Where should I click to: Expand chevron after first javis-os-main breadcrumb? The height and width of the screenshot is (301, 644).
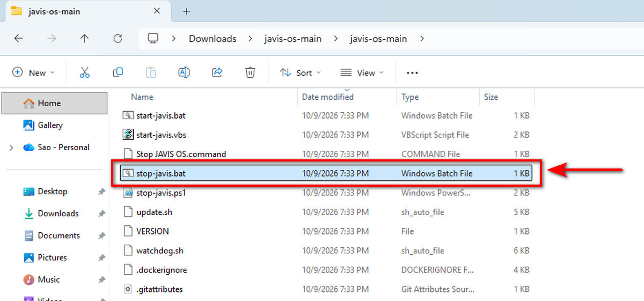click(335, 39)
